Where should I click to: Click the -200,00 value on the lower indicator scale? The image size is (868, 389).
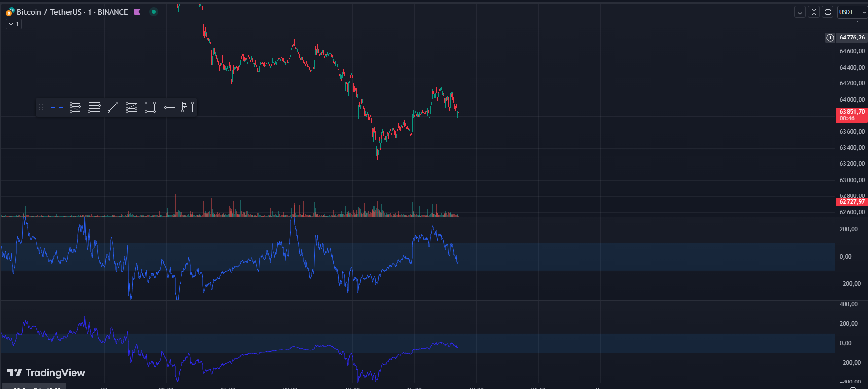tap(850, 363)
